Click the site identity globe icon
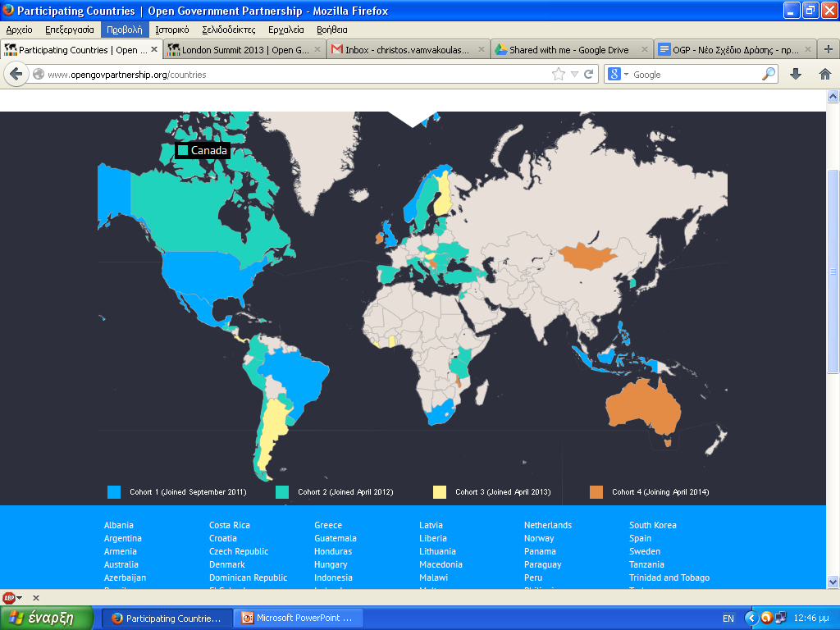This screenshot has height=630, width=840. coord(39,74)
